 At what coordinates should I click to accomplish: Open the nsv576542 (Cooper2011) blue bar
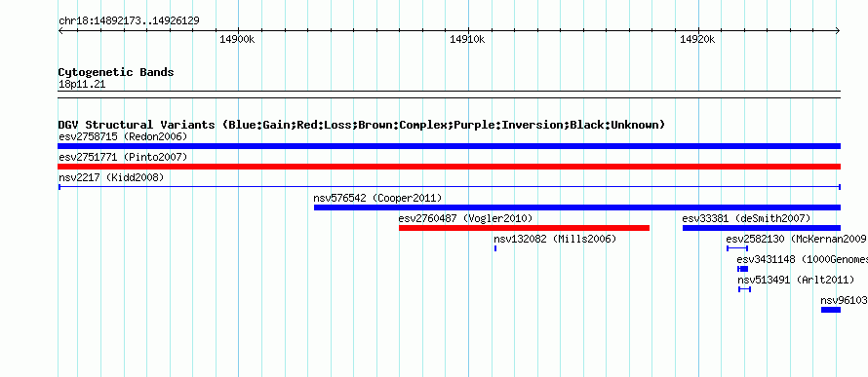(x=576, y=207)
